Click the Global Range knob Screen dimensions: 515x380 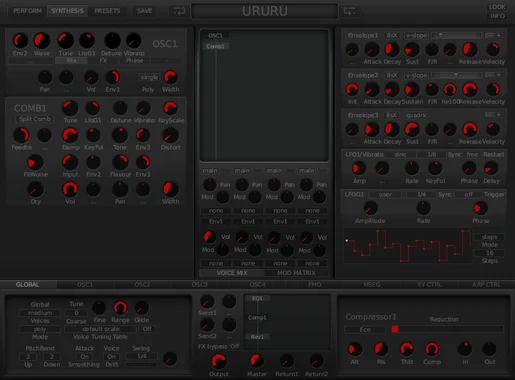[120, 308]
